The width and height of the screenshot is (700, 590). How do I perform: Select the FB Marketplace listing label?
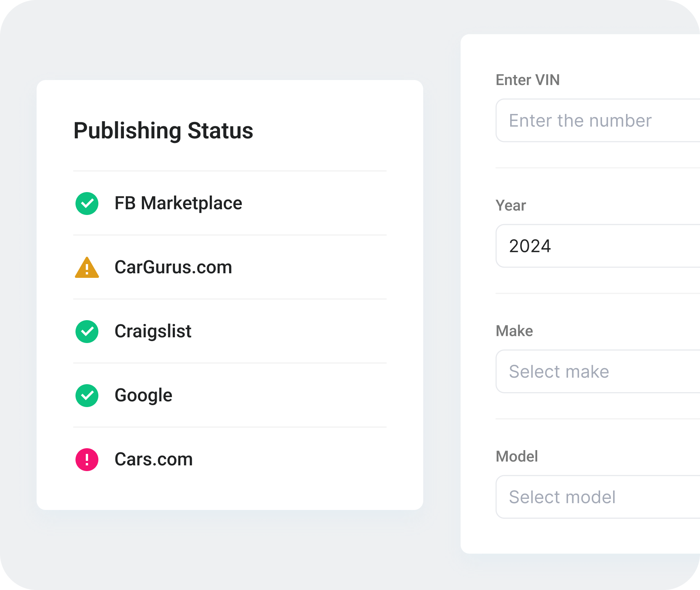click(178, 203)
